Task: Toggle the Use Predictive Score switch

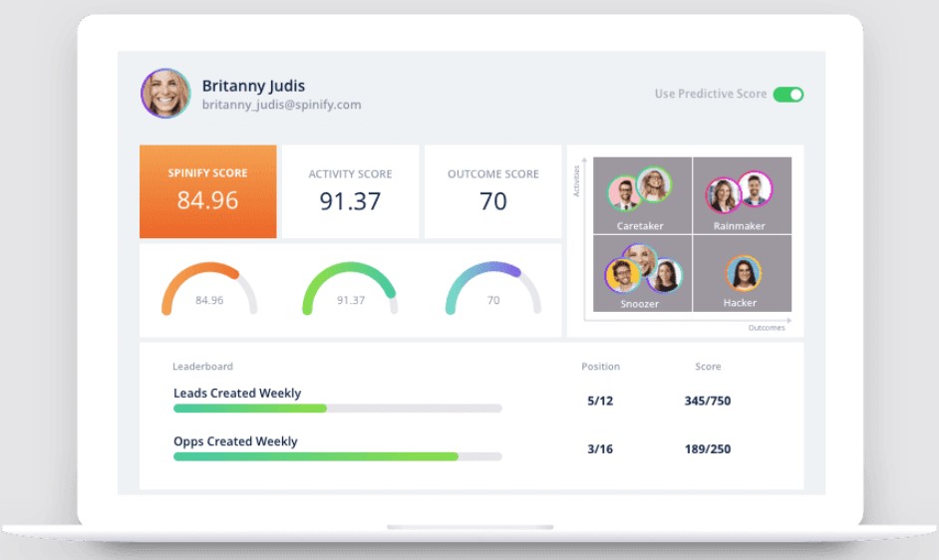Action: pos(788,94)
